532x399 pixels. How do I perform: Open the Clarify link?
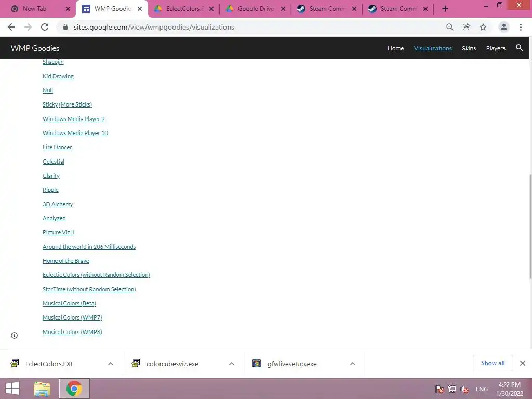pyautogui.click(x=51, y=176)
